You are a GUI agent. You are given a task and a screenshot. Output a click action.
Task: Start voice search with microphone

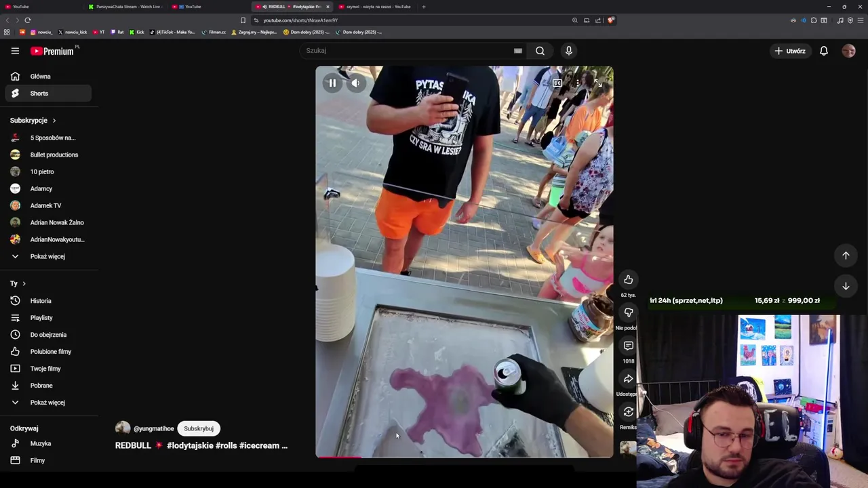click(x=569, y=51)
